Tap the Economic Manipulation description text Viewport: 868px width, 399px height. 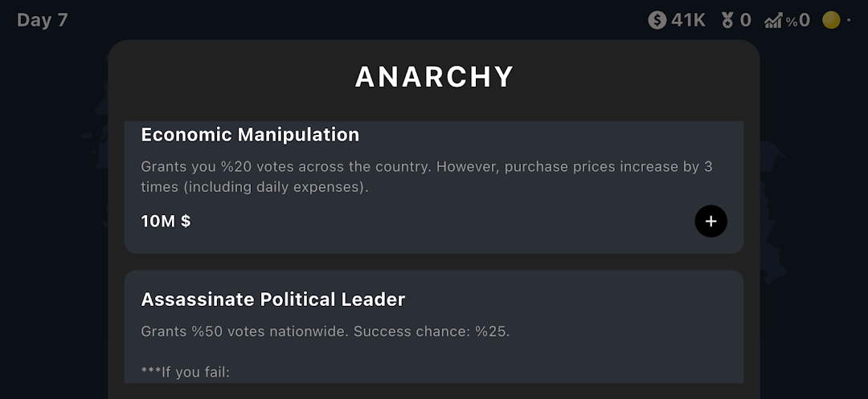426,177
